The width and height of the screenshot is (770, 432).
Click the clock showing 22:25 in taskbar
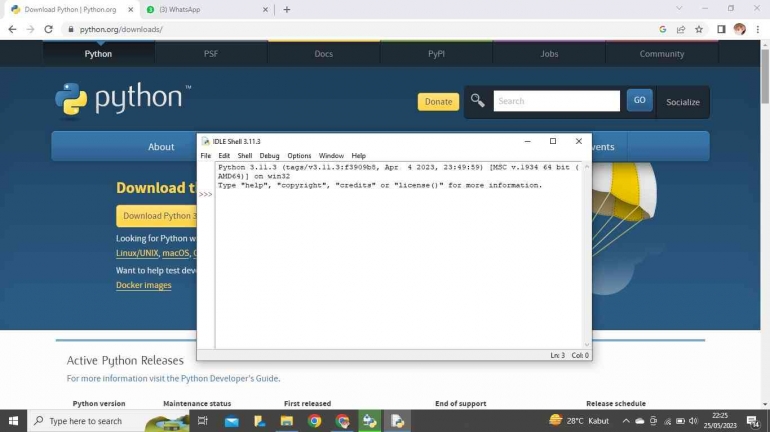click(719, 421)
